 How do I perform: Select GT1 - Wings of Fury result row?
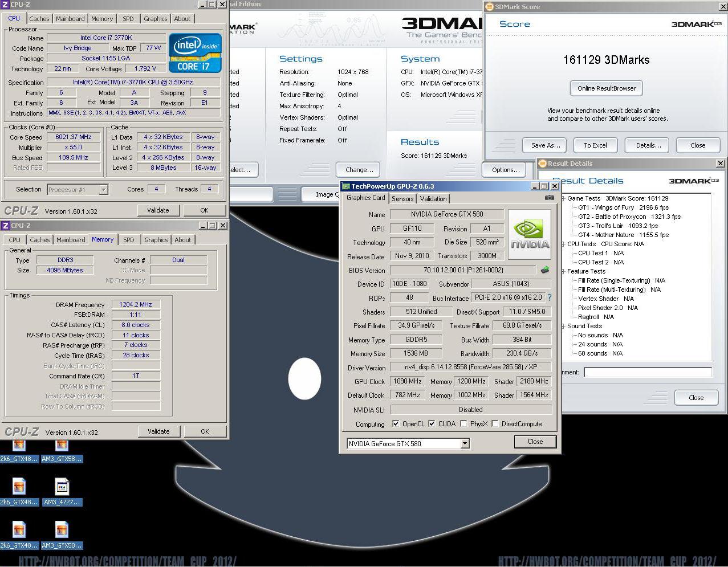tap(623, 207)
